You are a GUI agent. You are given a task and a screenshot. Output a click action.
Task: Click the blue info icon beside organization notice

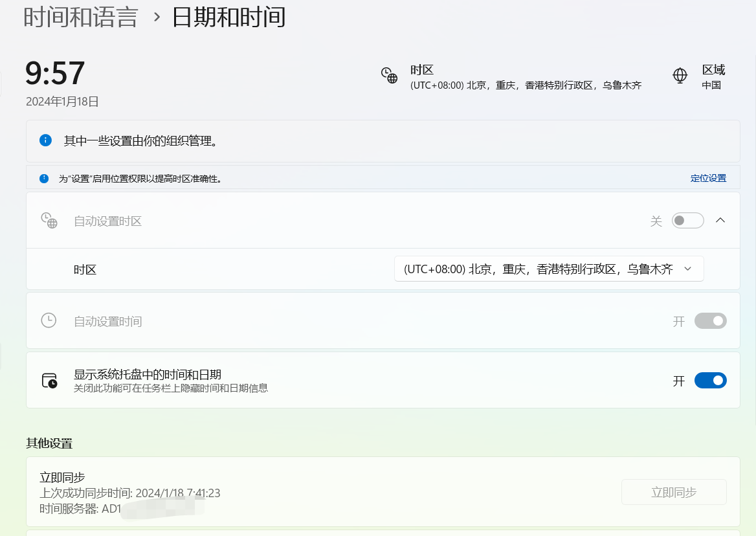tap(45, 140)
